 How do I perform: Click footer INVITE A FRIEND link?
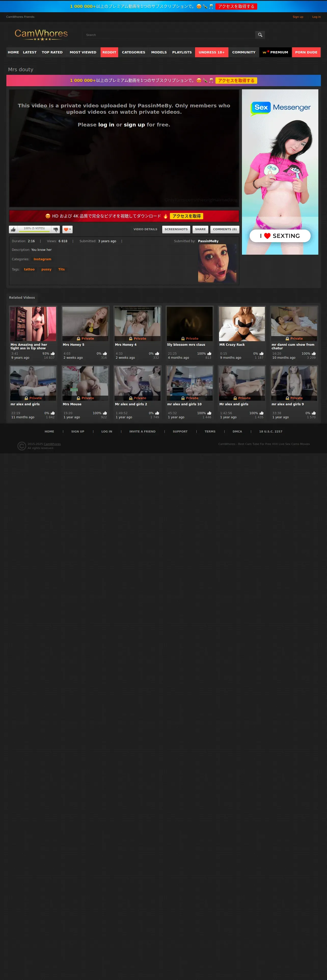(x=142, y=432)
